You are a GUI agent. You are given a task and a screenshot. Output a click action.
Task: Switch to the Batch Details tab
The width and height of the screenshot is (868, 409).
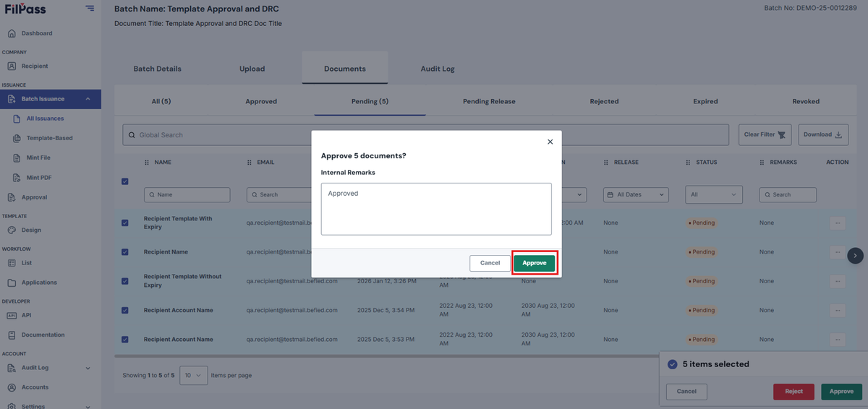pyautogui.click(x=157, y=69)
